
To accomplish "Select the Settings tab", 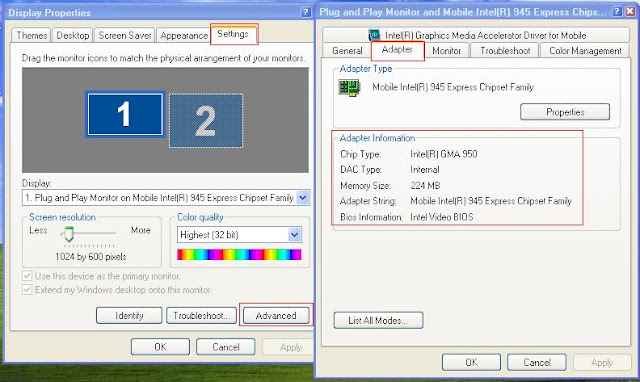I will pyautogui.click(x=233, y=34).
